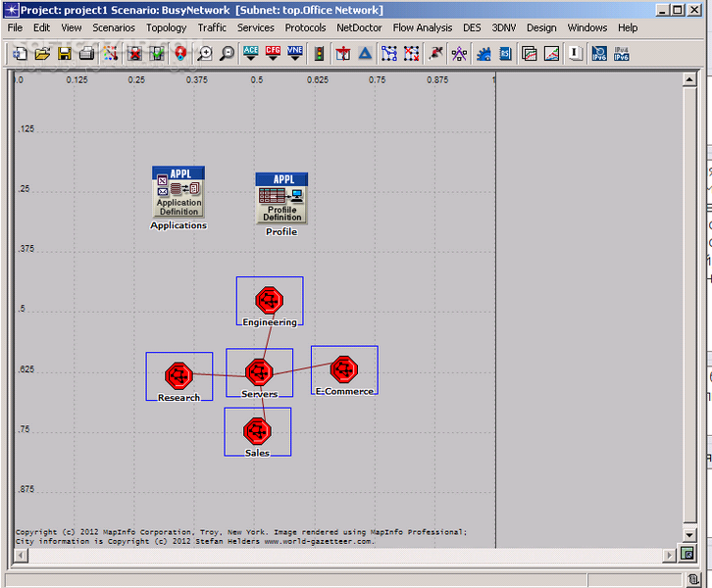
Task: Click the purple compass design icon
Action: point(459,54)
